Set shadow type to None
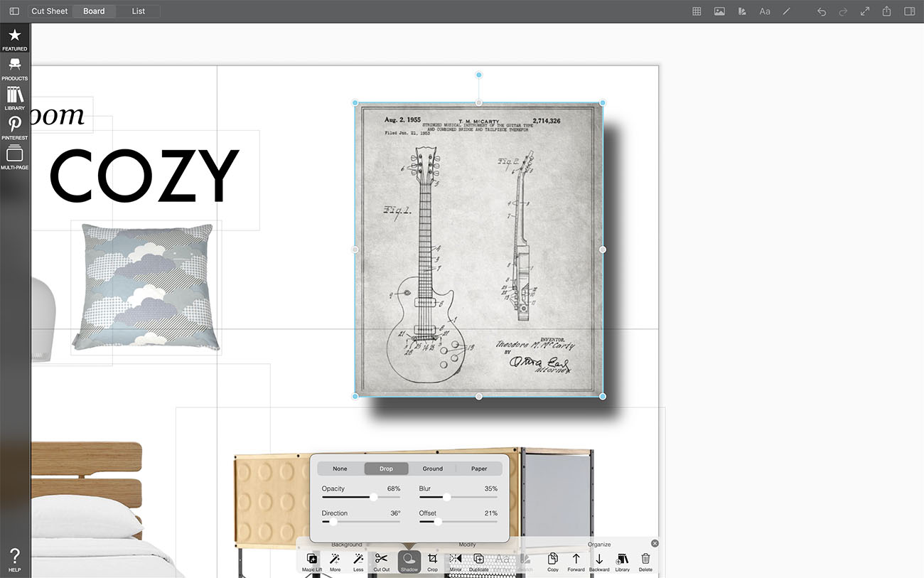Viewport: 924px width, 578px height. pyautogui.click(x=340, y=469)
